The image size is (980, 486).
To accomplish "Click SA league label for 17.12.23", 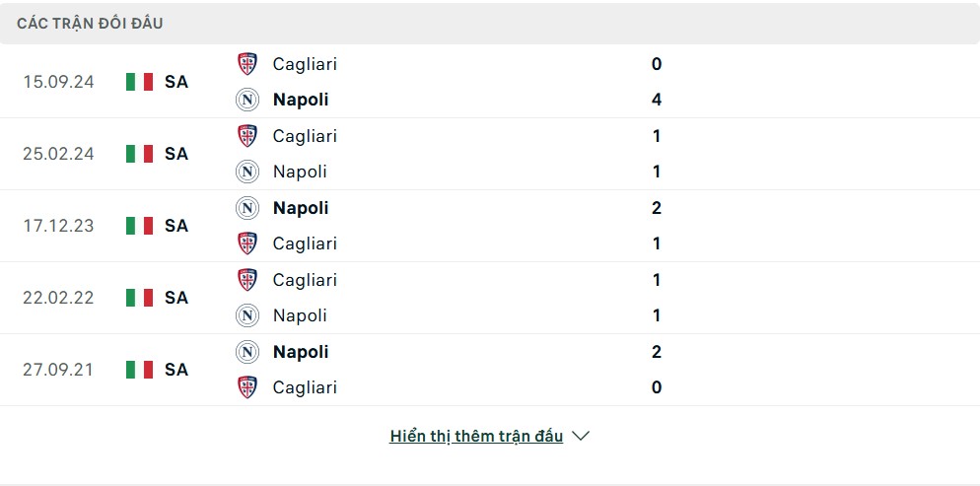I will click(x=176, y=226).
